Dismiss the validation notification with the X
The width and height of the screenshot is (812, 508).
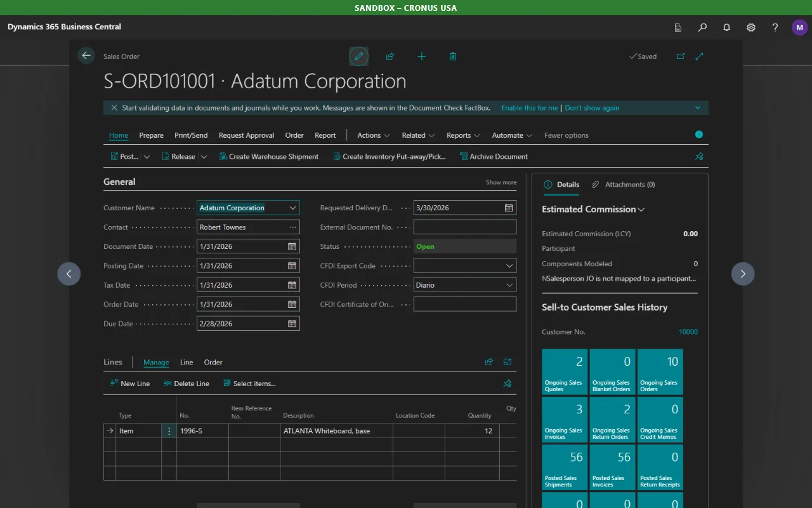114,108
